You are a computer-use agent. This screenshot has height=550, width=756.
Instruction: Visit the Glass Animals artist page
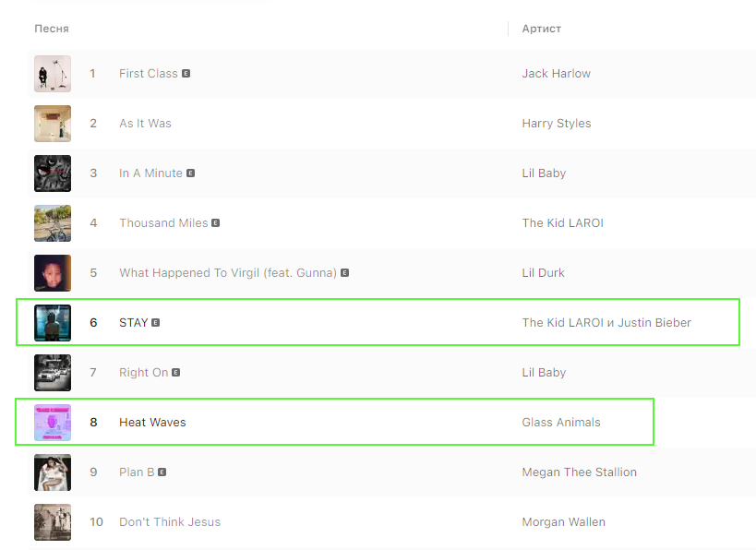560,423
